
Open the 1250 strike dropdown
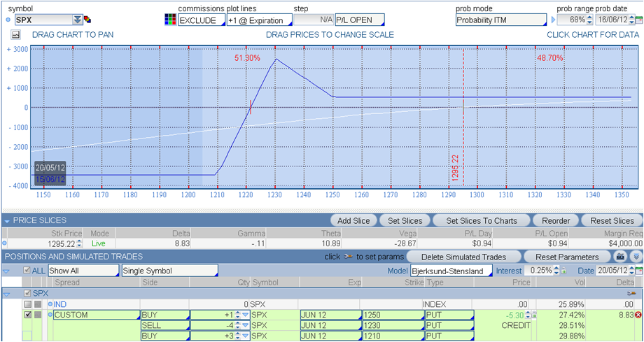(393, 315)
